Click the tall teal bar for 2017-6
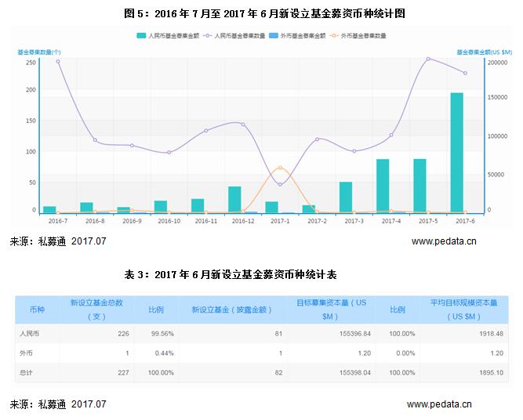This screenshot has height=420, width=523. pos(456,153)
